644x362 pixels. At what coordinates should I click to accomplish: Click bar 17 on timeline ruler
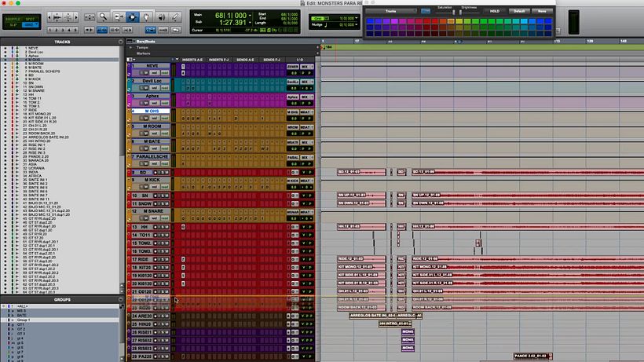coord(357,42)
